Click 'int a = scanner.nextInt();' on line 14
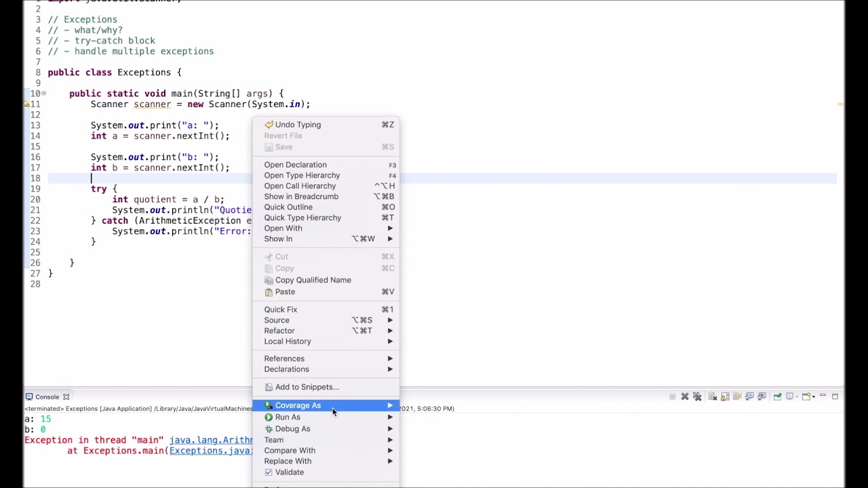Screen dimensions: 868x488 160,136
